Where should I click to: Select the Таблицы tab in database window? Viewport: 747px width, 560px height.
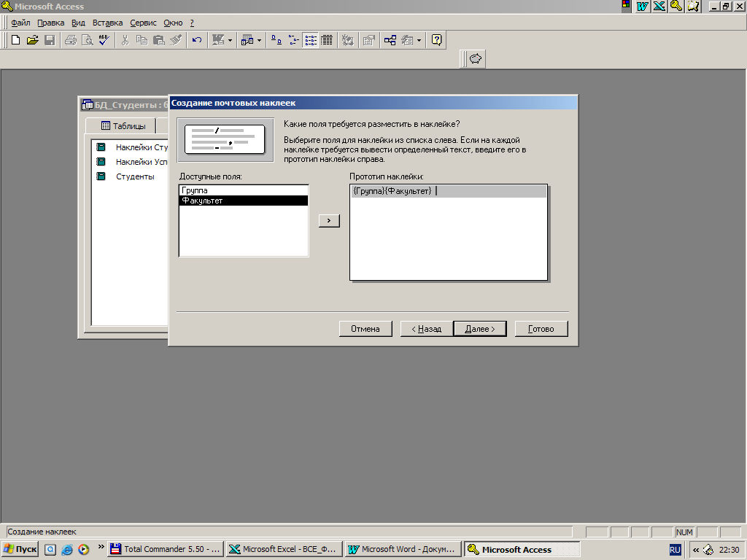[123, 126]
